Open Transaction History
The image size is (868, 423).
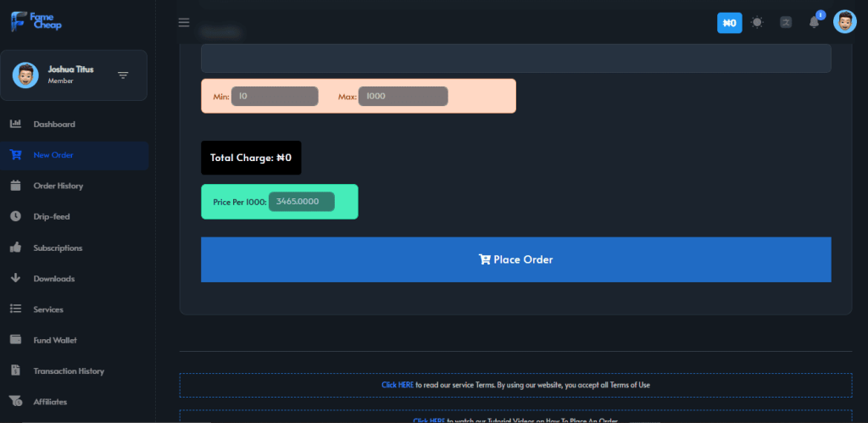point(69,371)
